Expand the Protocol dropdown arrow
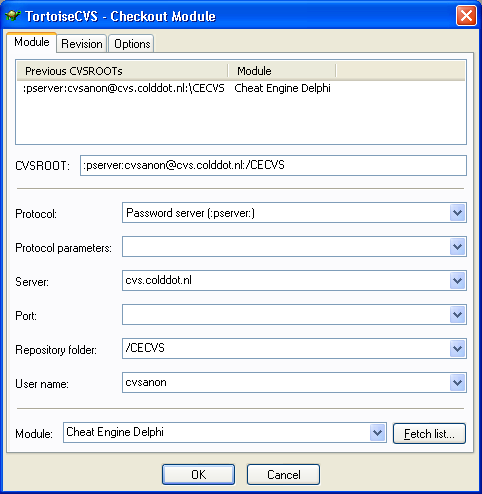This screenshot has width=482, height=494. point(457,213)
